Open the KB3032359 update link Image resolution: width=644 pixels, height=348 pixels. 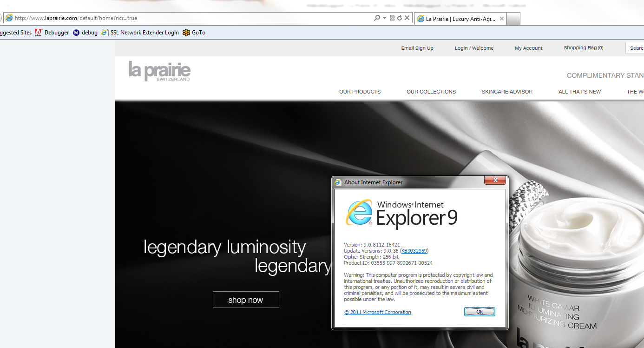(x=414, y=251)
